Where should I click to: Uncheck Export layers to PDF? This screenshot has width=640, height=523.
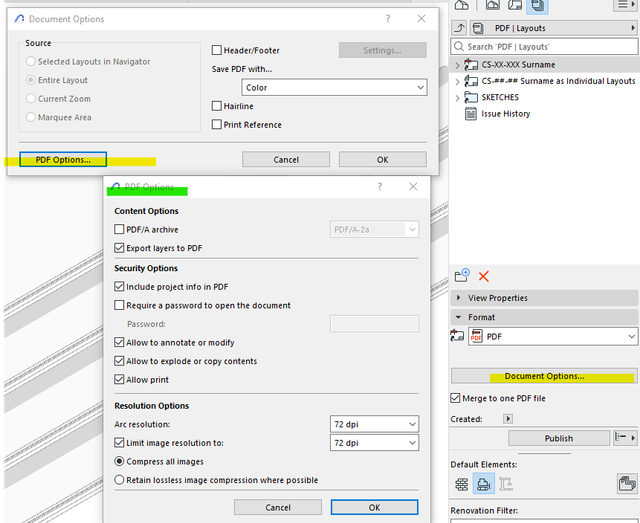119,248
